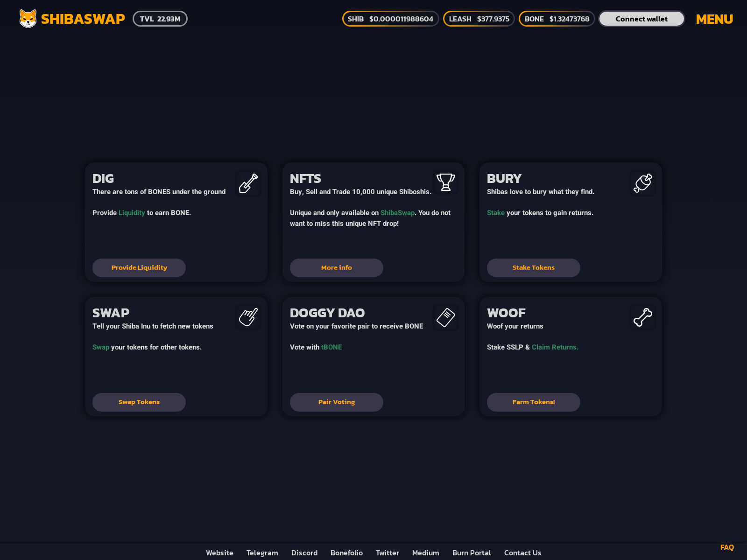Follow the green ShibaSwap link
The image size is (747, 560).
(397, 213)
